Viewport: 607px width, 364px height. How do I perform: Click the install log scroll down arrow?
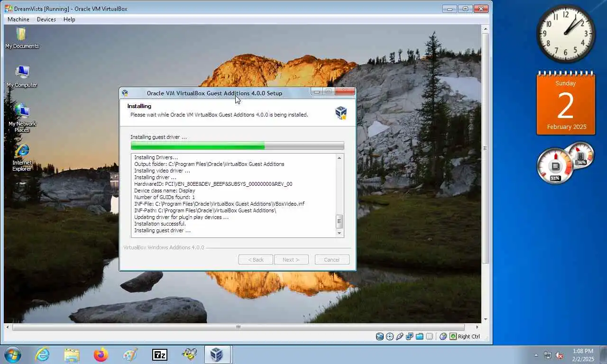pos(339,233)
